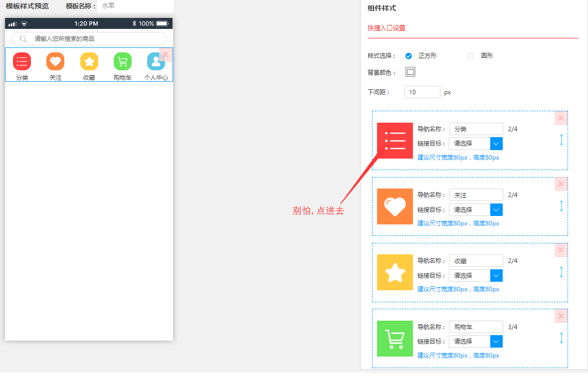Select the 正方形 style radio option
The image size is (588, 384).
(x=408, y=56)
